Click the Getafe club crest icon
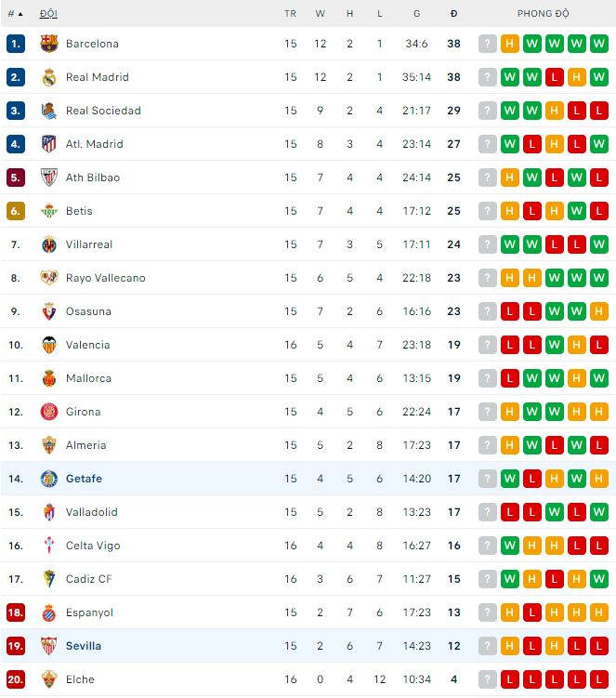 pyautogui.click(x=49, y=479)
